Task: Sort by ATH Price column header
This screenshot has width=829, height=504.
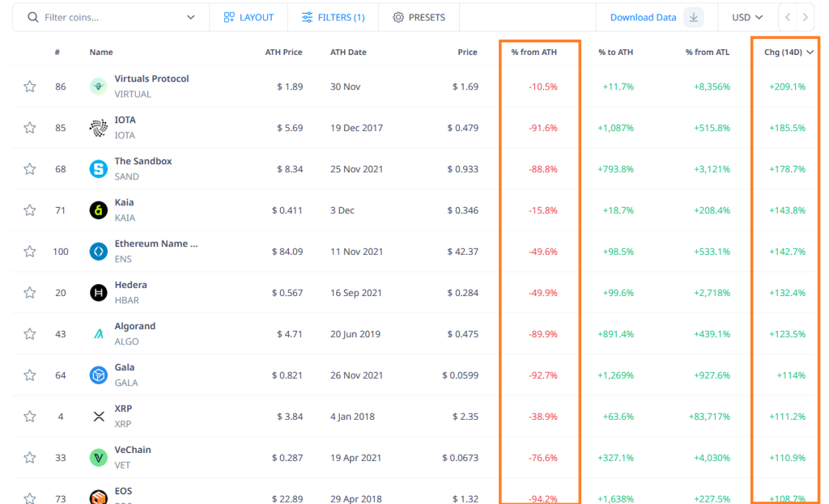Action: [x=283, y=52]
